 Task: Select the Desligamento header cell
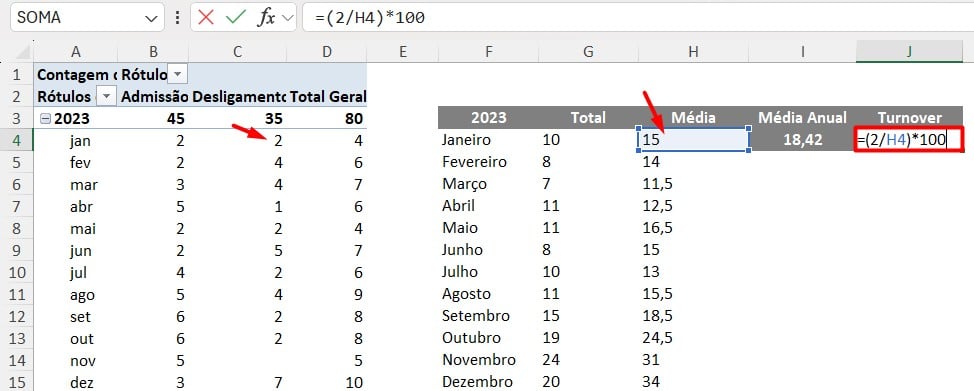coord(239,96)
